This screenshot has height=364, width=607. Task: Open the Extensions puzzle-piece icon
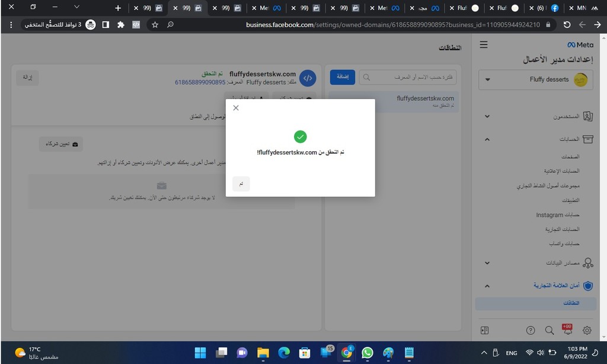click(x=121, y=25)
